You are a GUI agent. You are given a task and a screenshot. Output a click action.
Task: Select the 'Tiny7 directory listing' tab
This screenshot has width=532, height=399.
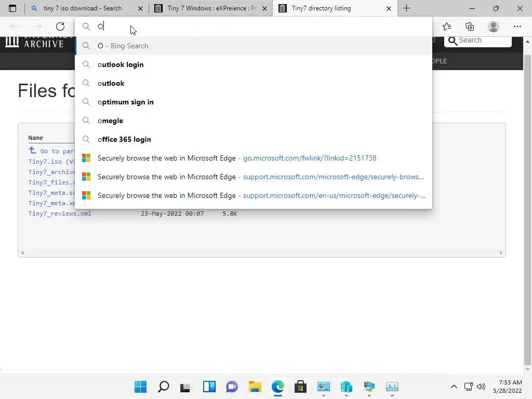click(335, 8)
